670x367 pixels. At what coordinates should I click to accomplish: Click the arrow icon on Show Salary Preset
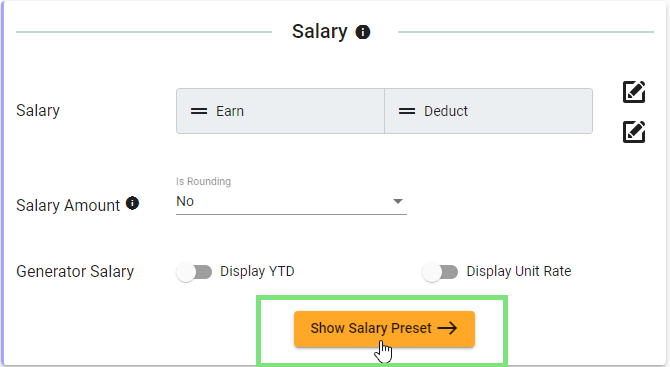click(447, 328)
